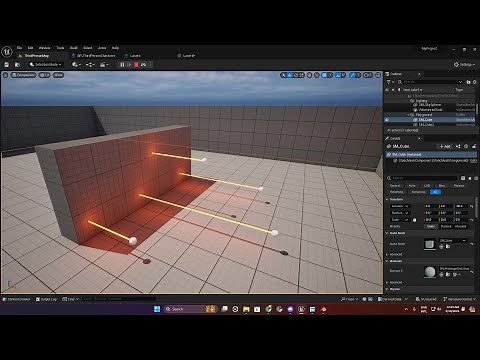
Task: Select the Physics filter in Details
Action: click(459, 186)
